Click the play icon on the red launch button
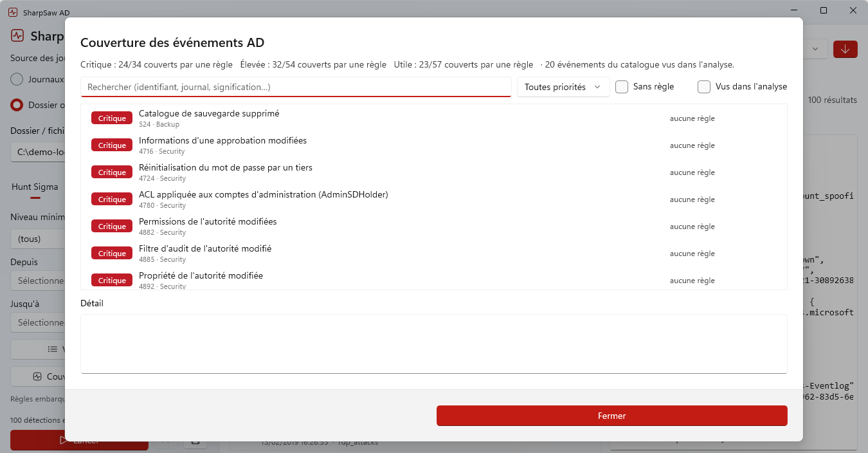 click(63, 441)
